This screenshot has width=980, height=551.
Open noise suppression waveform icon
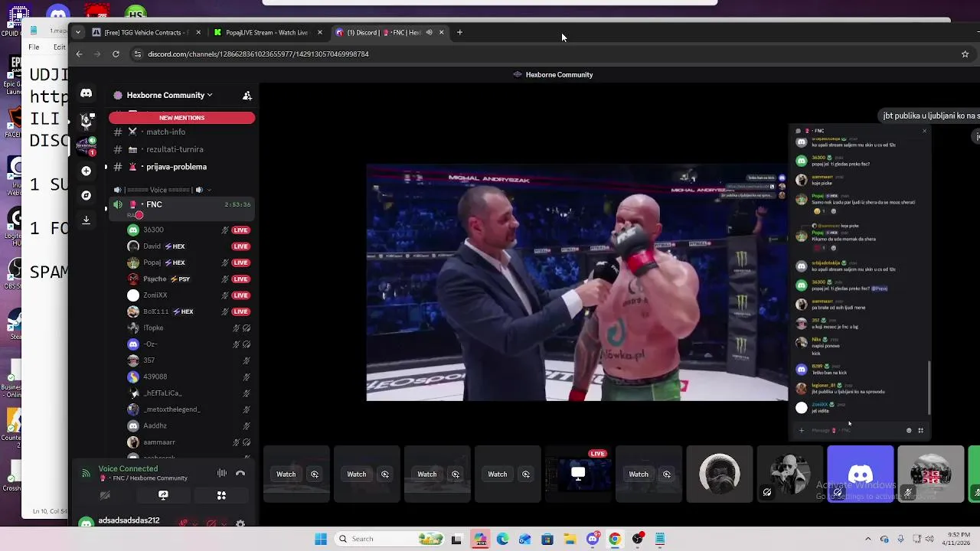click(222, 474)
